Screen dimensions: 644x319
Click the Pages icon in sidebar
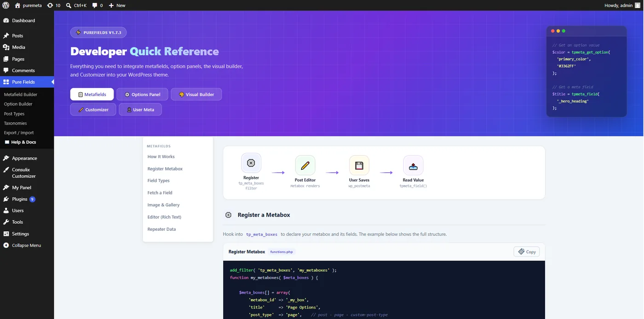(6, 59)
